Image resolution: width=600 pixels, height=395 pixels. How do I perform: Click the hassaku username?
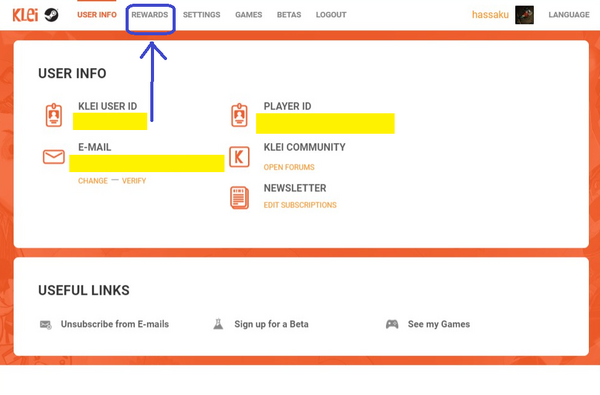pos(490,15)
